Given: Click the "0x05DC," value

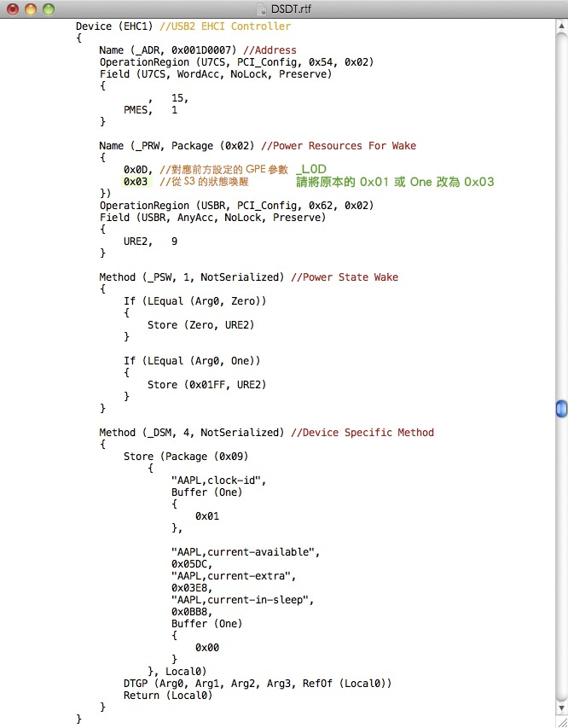Looking at the screenshot, I should (x=192, y=564).
